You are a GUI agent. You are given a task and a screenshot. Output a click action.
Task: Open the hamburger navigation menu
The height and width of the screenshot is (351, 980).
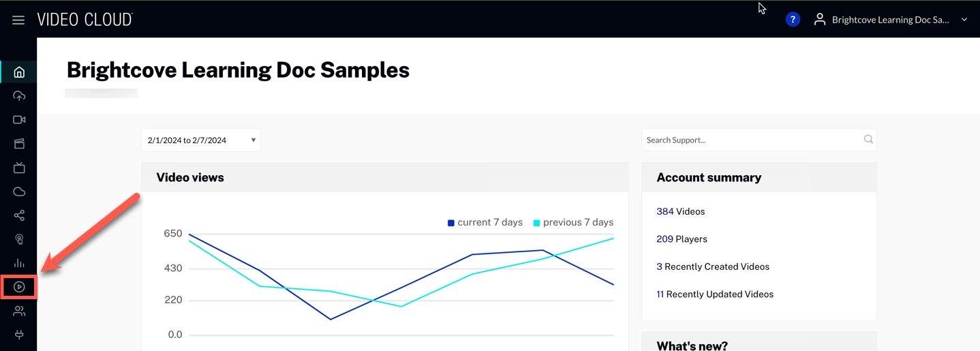[18, 20]
